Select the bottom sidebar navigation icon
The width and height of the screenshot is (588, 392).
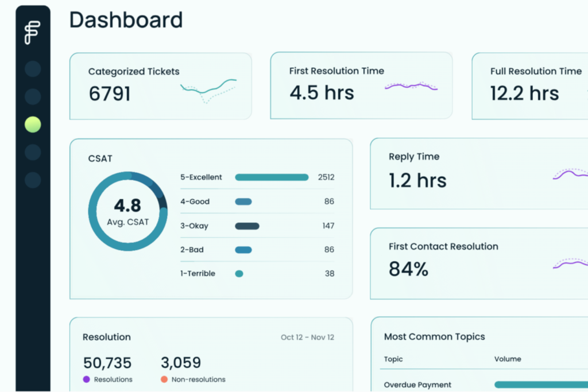32,180
